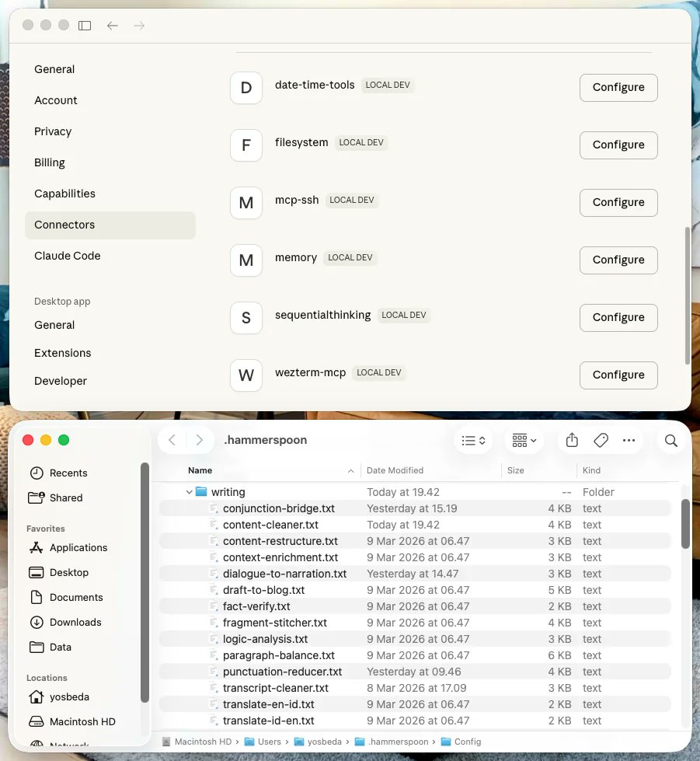This screenshot has height=761, width=700.
Task: Open the Tags icon in Finder toolbar
Action: [x=601, y=440]
